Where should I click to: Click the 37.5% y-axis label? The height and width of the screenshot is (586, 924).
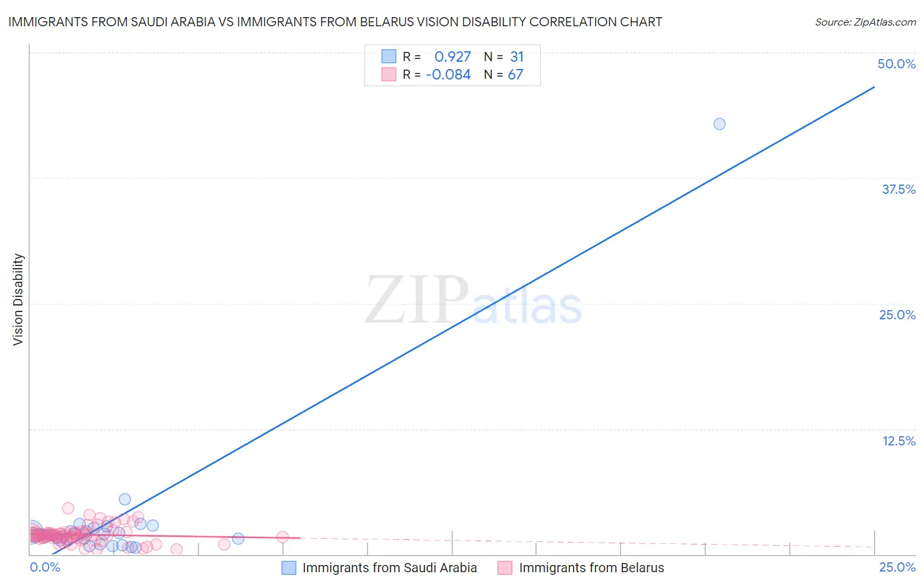pos(898,189)
